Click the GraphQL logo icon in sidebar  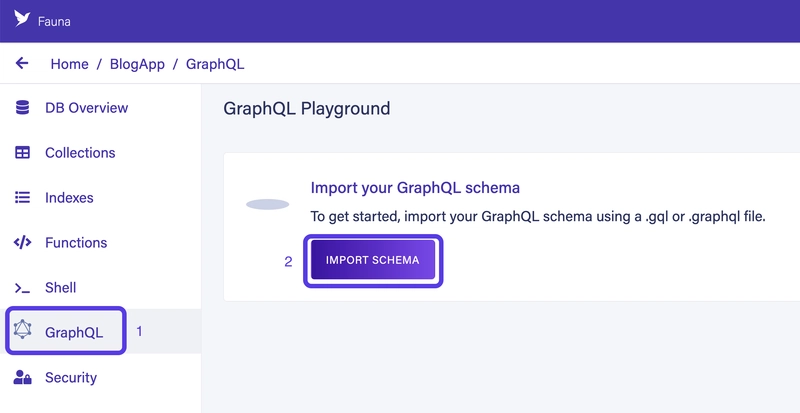click(22, 329)
